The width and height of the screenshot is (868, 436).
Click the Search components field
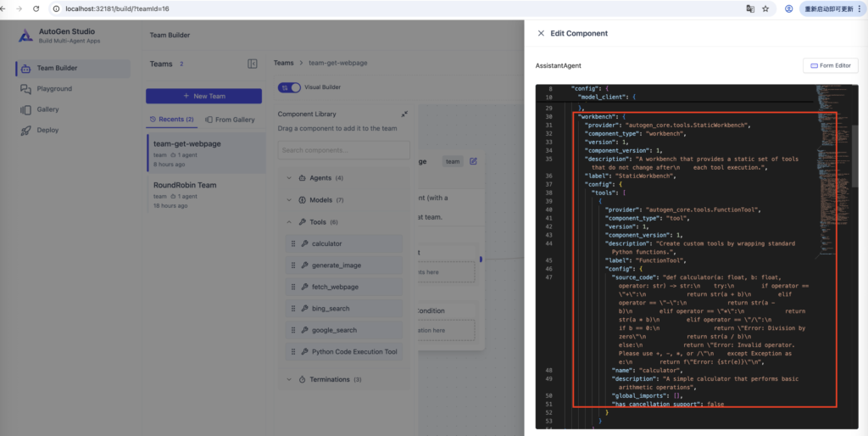click(x=344, y=150)
